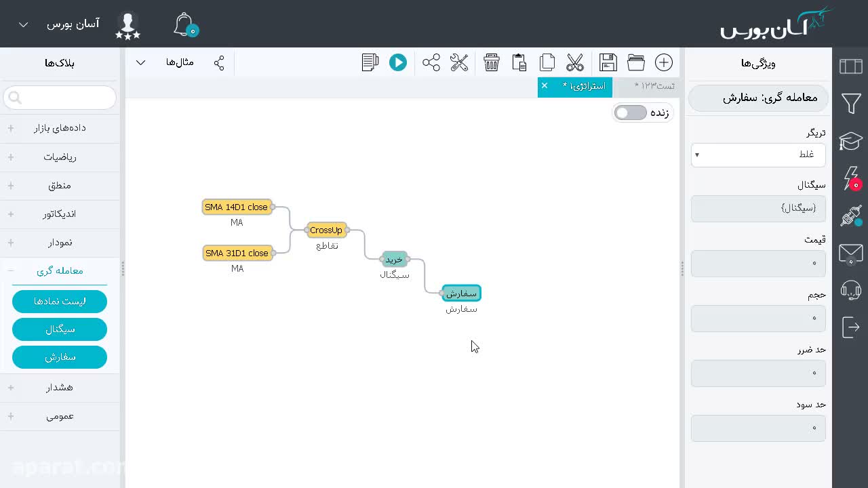Click the حد سود input field
Image resolution: width=868 pixels, height=488 pixels.
pyautogui.click(x=758, y=428)
